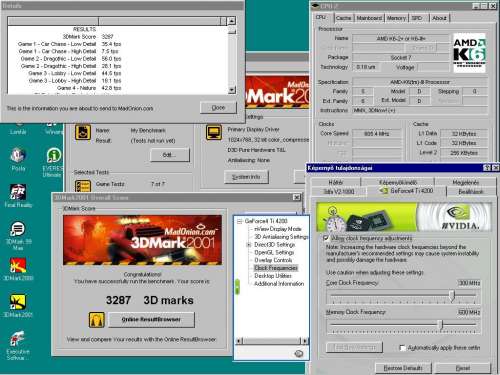Open the 3DMark 99 Max desktop icon
This screenshot has height=375, width=500.
click(18, 235)
